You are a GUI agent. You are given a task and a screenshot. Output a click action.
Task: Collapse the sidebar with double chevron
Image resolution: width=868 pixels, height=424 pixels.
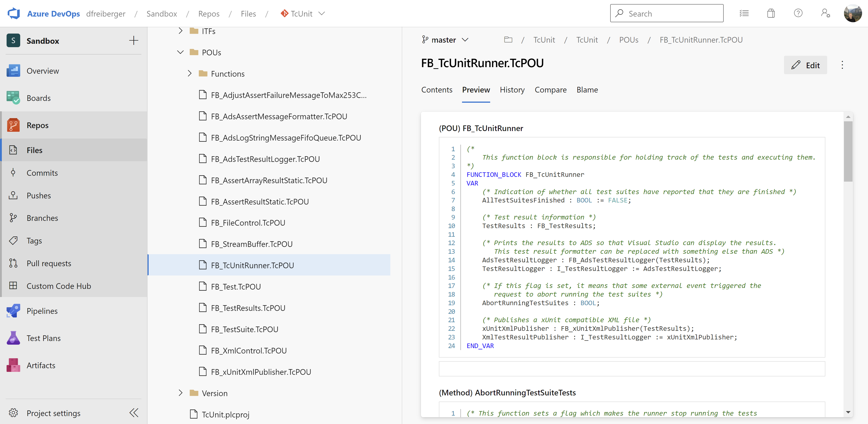[134, 413]
